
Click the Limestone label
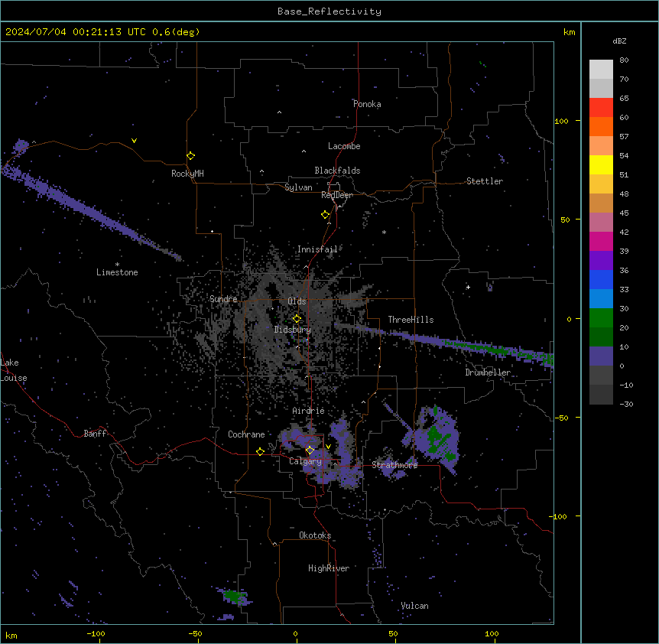(x=117, y=272)
